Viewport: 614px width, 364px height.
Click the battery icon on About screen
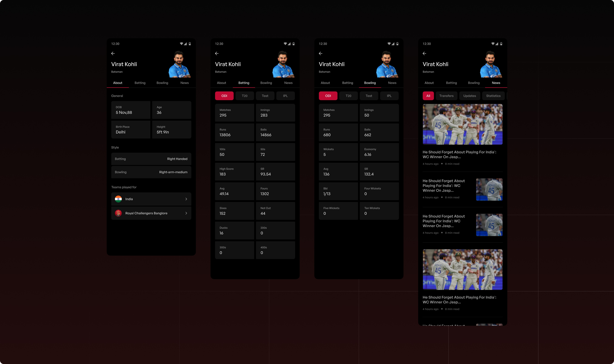pos(190,44)
